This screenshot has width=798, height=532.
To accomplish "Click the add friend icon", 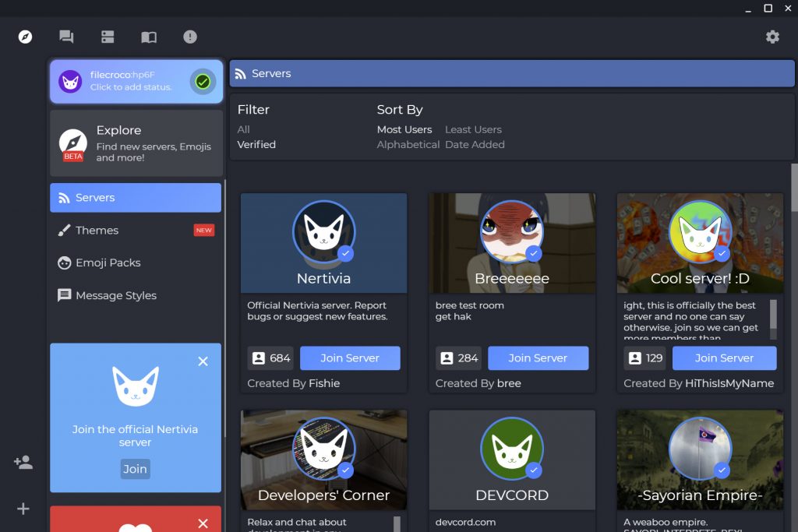I will coord(23,462).
